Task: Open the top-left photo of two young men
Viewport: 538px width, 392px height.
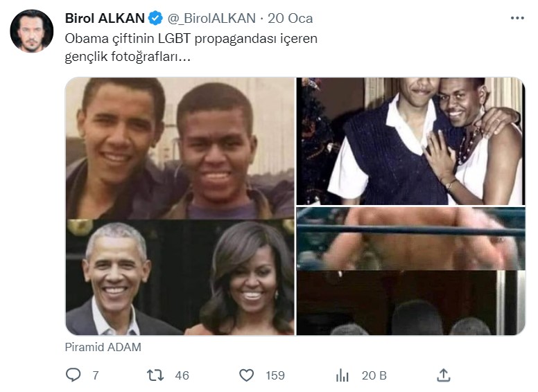Action: click(x=180, y=148)
